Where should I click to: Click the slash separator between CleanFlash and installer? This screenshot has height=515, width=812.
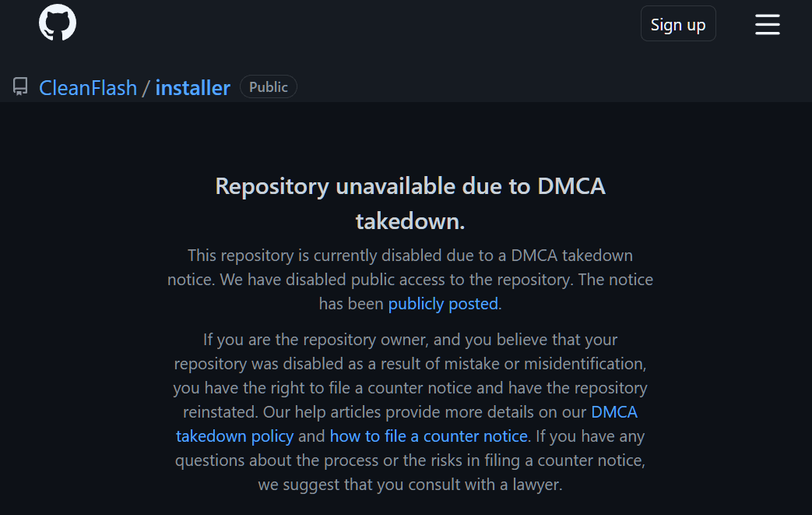coord(145,87)
